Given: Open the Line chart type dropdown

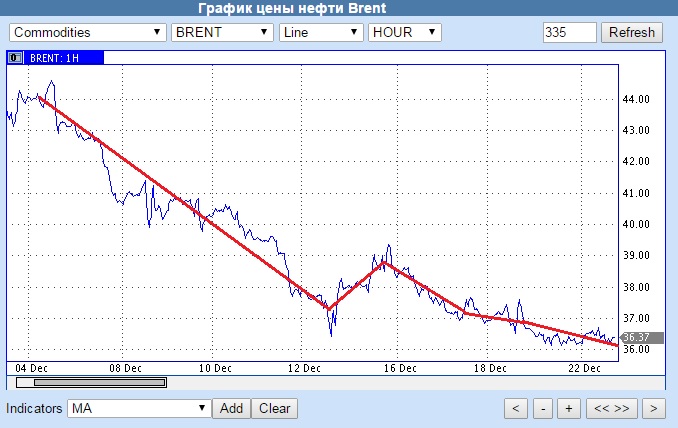Looking at the screenshot, I should click(x=321, y=32).
